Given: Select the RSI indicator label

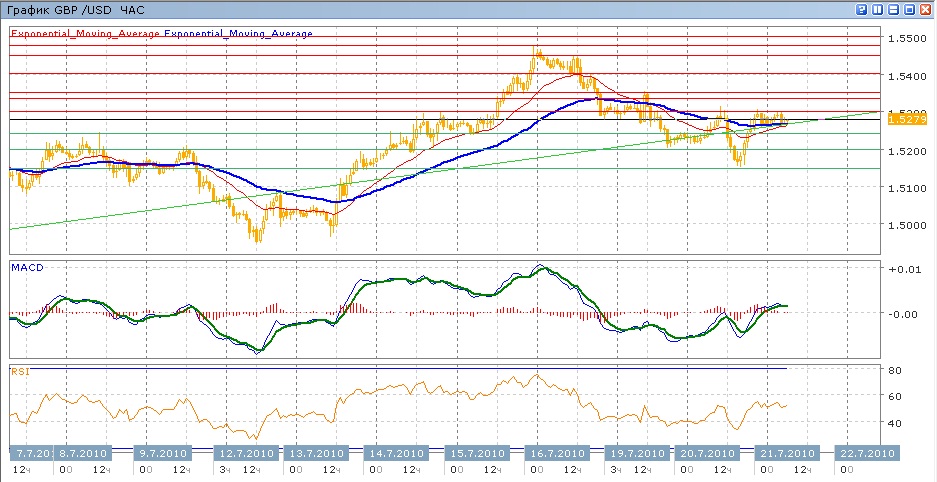Looking at the screenshot, I should pyautogui.click(x=19, y=371).
